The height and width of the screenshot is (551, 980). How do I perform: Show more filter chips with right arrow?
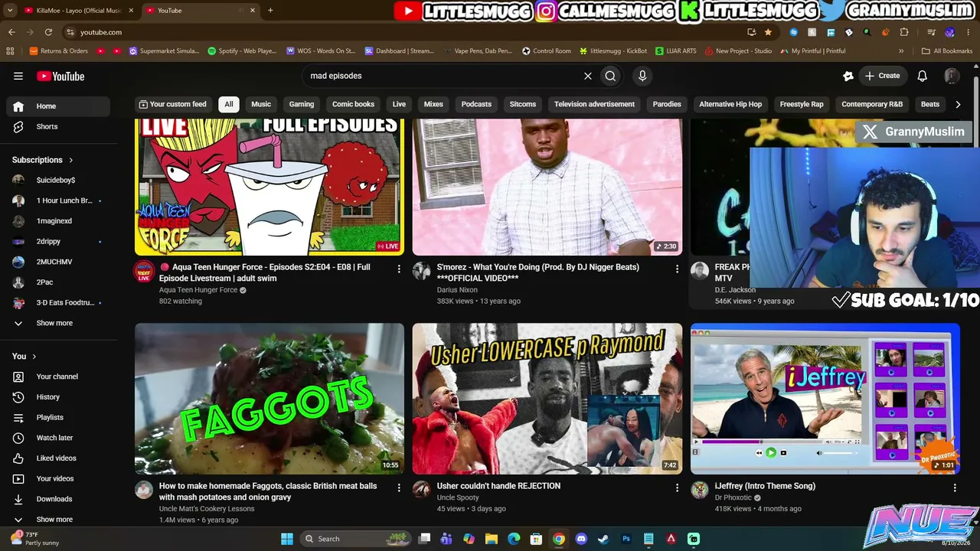pyautogui.click(x=958, y=104)
